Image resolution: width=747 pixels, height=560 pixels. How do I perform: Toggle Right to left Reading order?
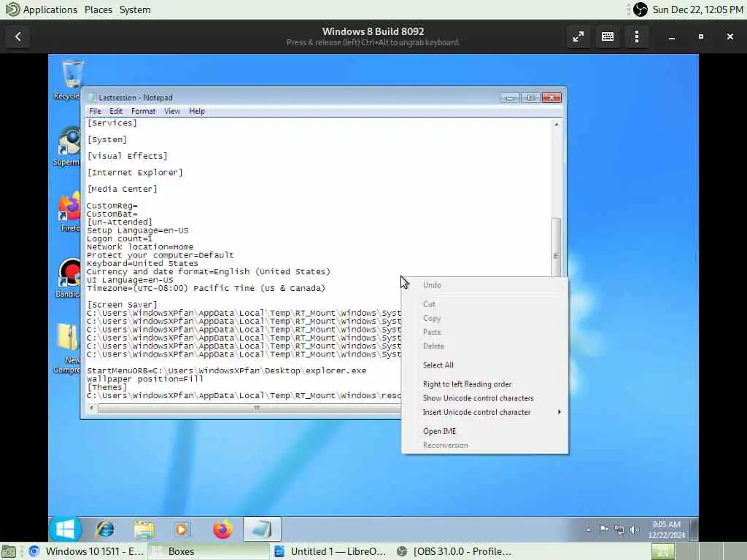click(x=485, y=384)
